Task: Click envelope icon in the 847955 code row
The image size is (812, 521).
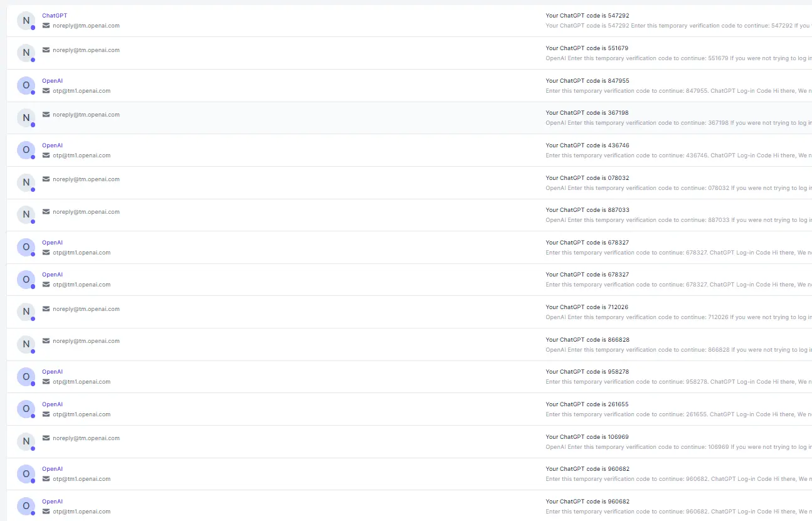Action: tap(46, 91)
